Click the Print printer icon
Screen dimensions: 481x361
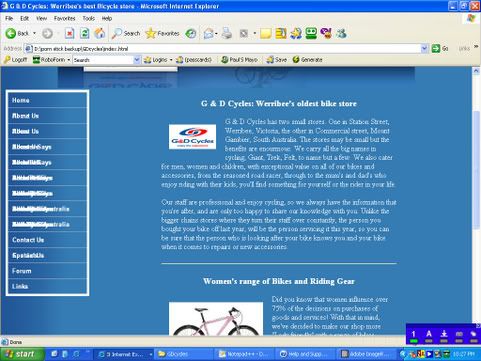(227, 33)
